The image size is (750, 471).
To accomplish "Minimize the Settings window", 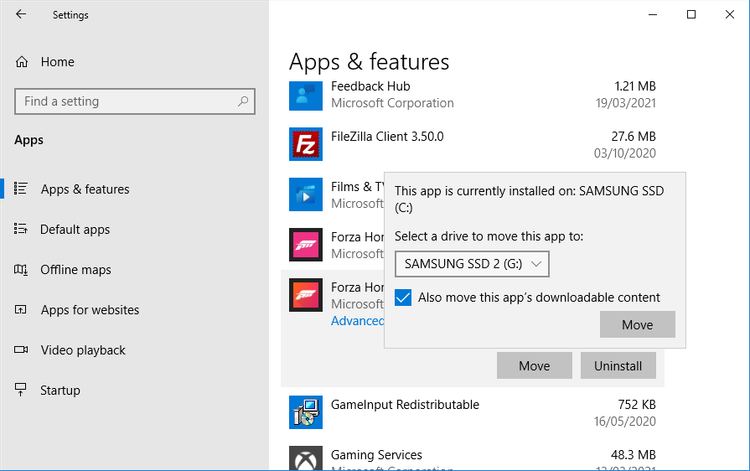I will coord(652,14).
